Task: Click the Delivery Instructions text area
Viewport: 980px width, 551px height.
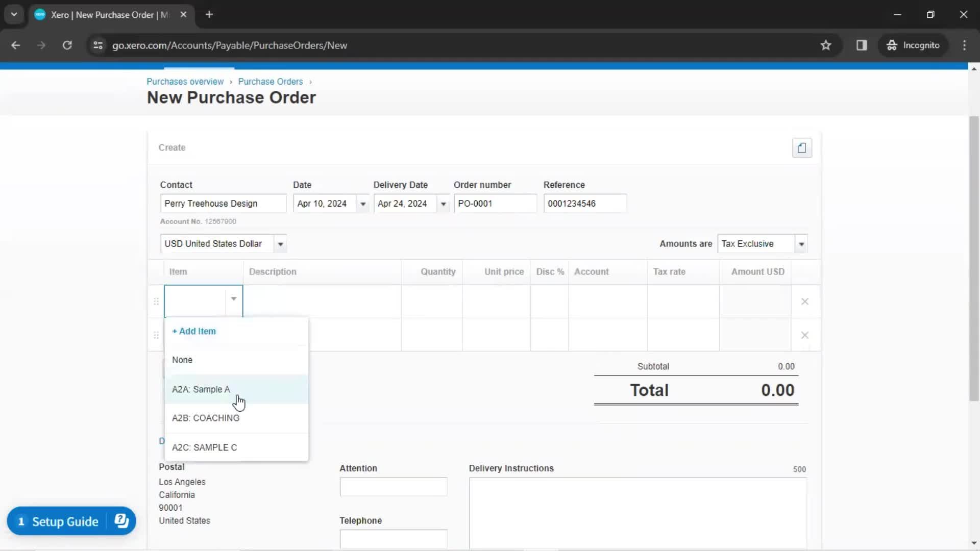Action: tap(638, 513)
